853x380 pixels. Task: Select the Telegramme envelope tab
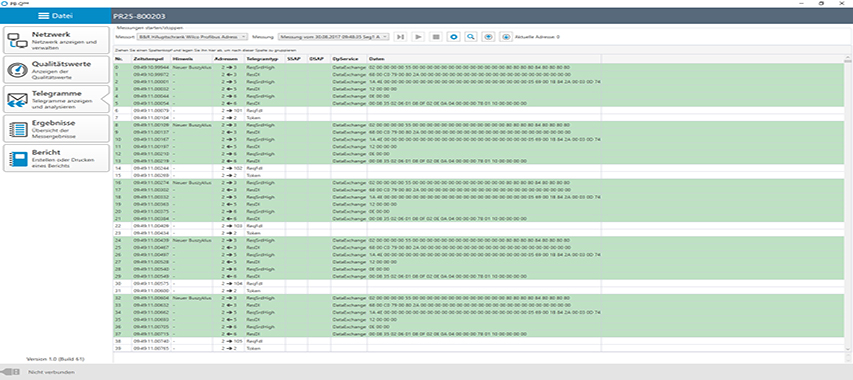pos(56,99)
